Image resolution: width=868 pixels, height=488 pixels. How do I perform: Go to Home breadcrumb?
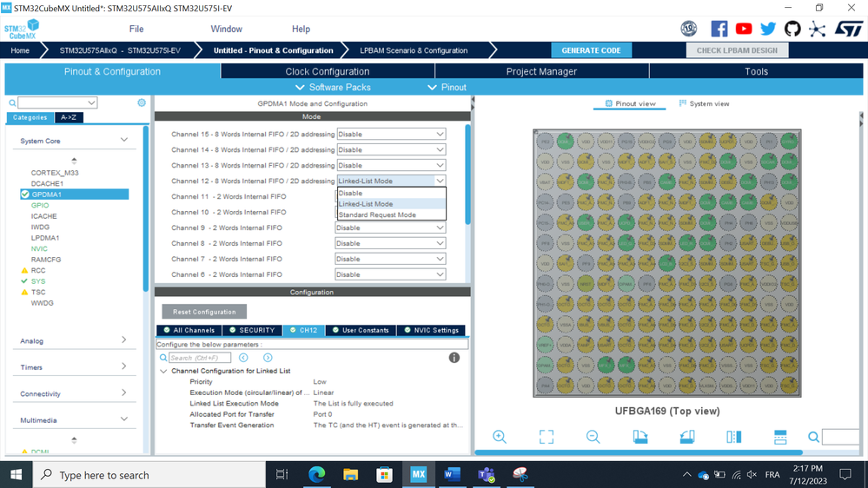coord(20,50)
